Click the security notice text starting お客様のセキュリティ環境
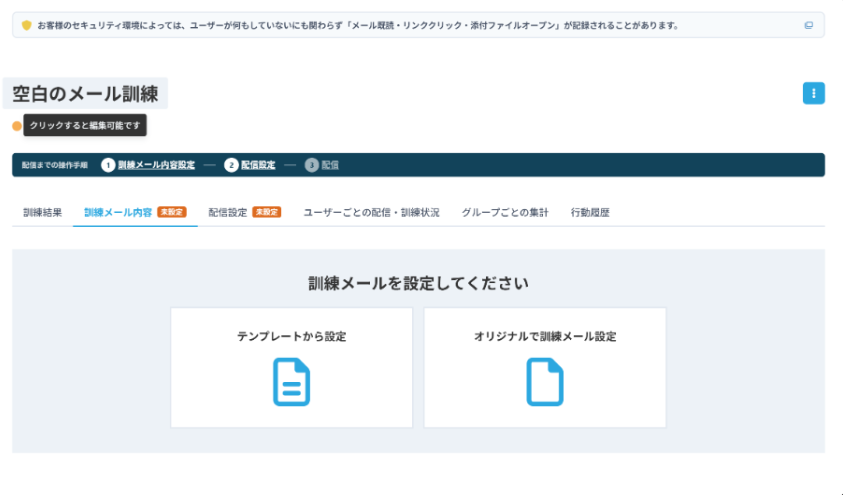843x495 pixels. [x=358, y=25]
